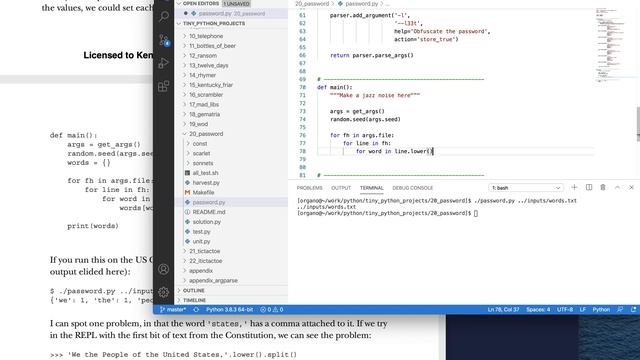
Task: Open the 16_scrambler folder
Action: pyautogui.click(x=206, y=95)
